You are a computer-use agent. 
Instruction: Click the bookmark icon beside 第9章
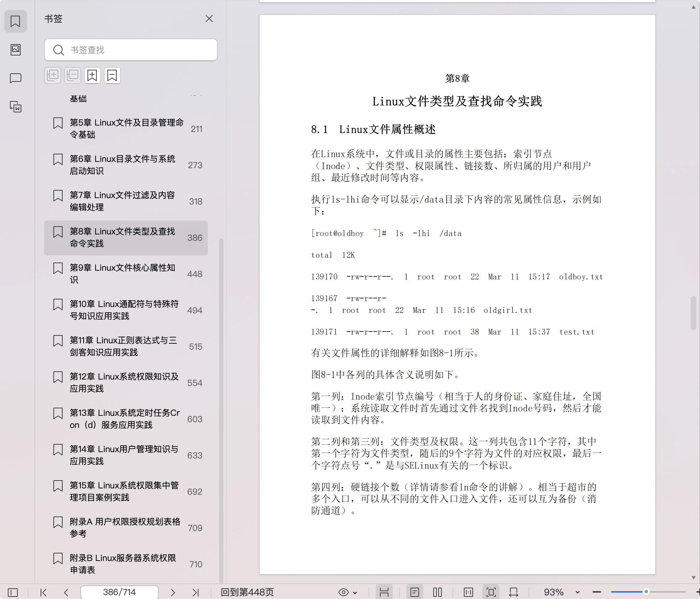pos(58,268)
